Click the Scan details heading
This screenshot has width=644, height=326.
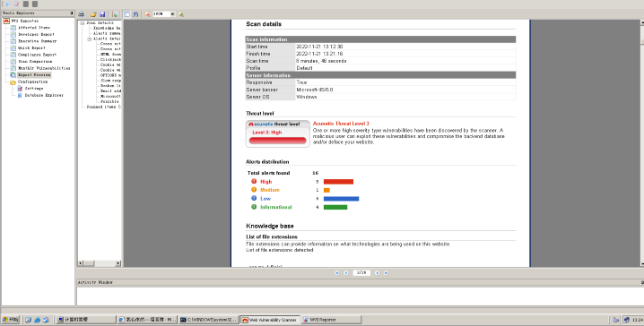tap(264, 24)
